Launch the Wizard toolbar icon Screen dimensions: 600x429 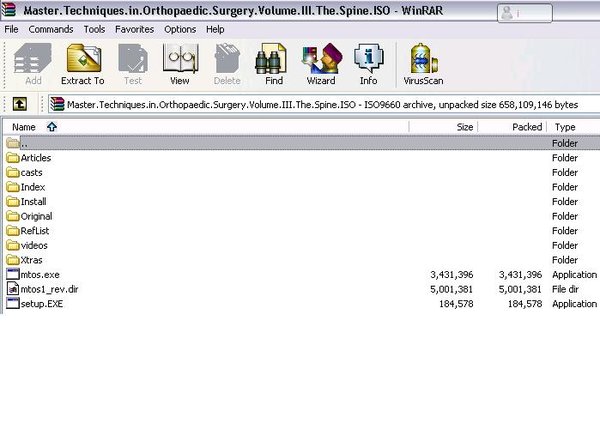(321, 65)
